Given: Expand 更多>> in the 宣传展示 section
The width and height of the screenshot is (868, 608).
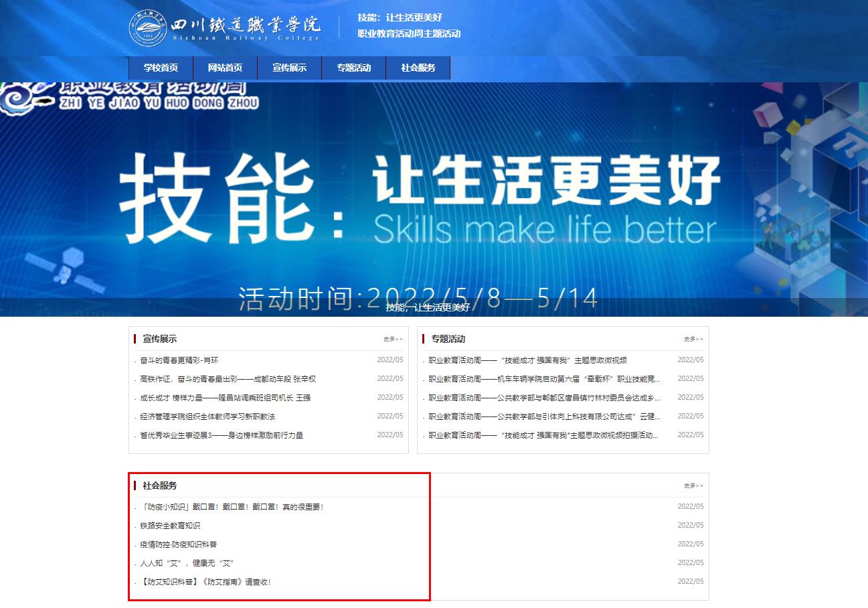Looking at the screenshot, I should click(393, 339).
